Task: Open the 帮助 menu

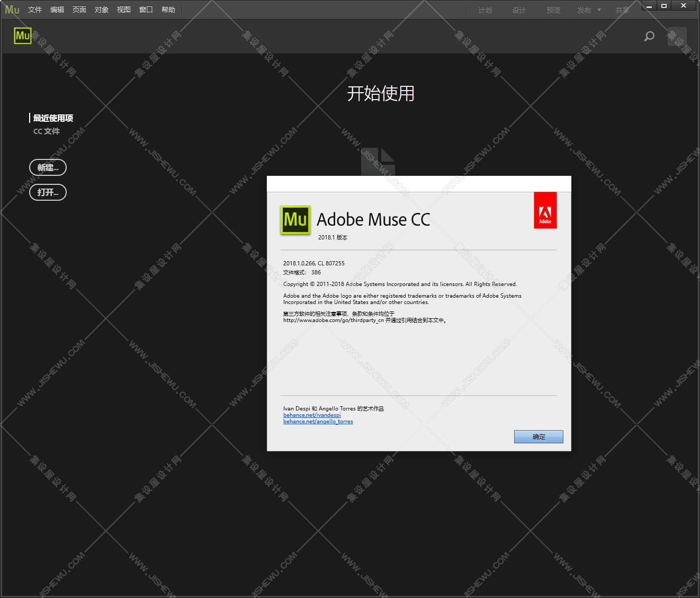Action: click(x=168, y=10)
